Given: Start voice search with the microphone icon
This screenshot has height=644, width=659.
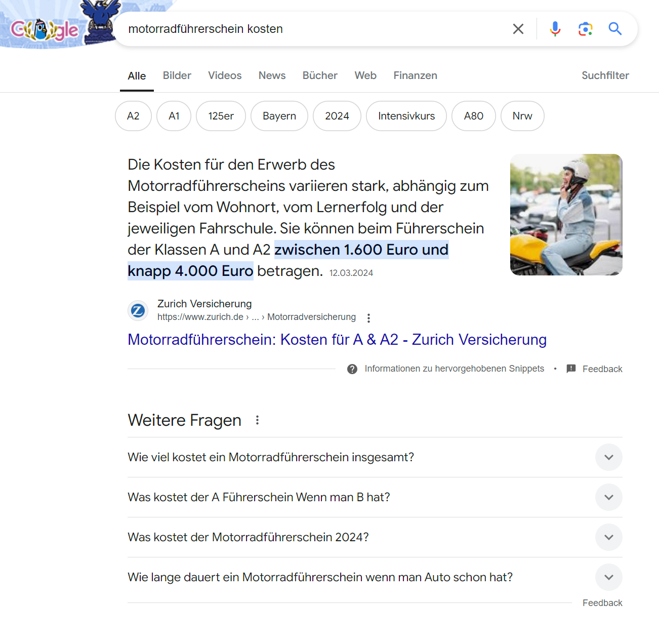Looking at the screenshot, I should point(555,29).
